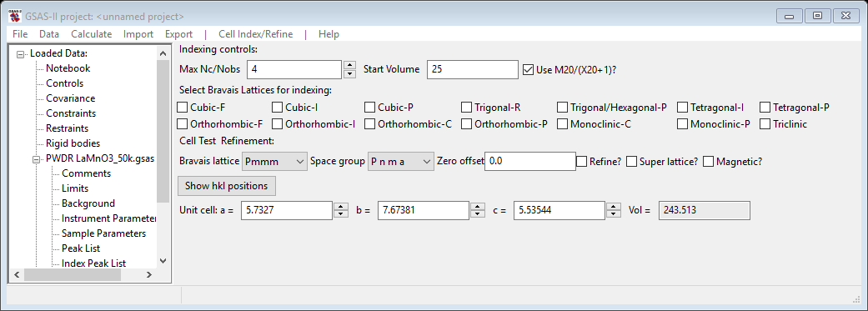Enable Tetragonal-P Bravais lattice
This screenshot has height=311, width=868.
pyautogui.click(x=765, y=107)
